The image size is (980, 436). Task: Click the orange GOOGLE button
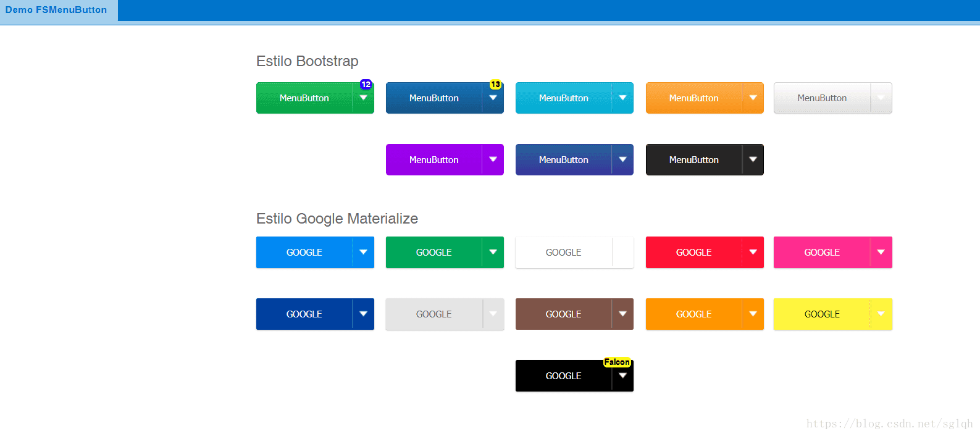coord(693,314)
